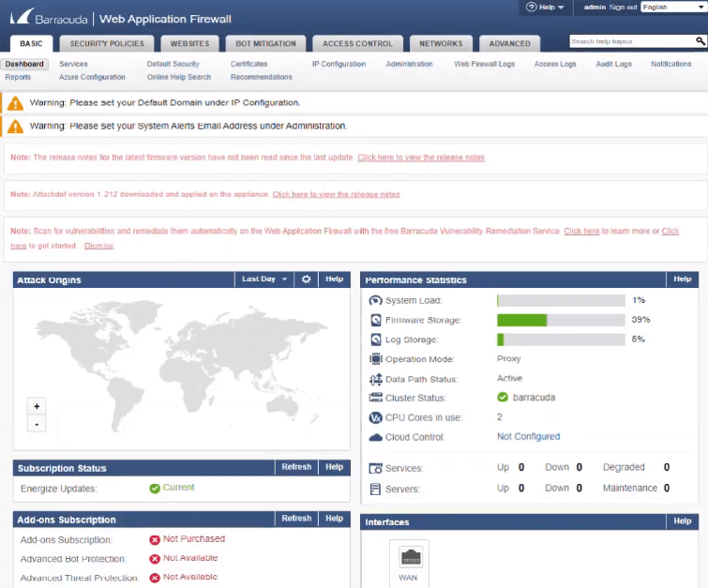Image resolution: width=708 pixels, height=588 pixels.
Task: Open Help for Performance Statistics panel
Action: click(683, 279)
